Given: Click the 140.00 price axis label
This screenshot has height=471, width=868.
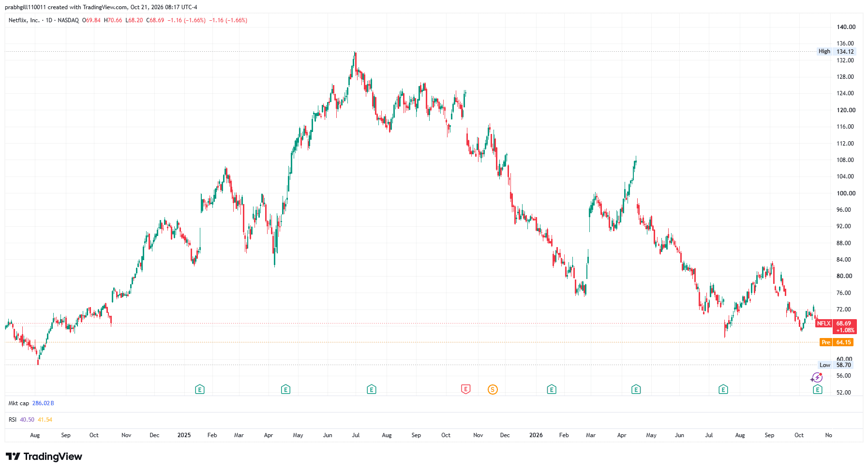Looking at the screenshot, I should (x=846, y=27).
